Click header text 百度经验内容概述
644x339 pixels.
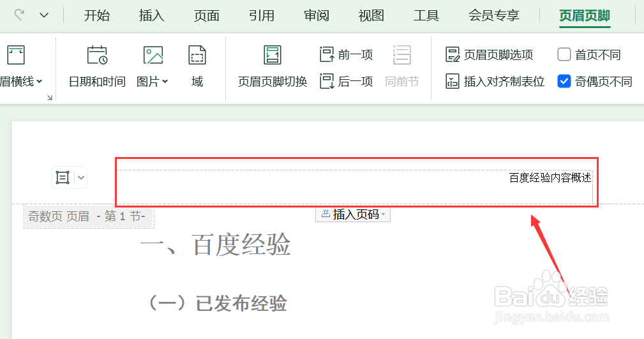550,177
